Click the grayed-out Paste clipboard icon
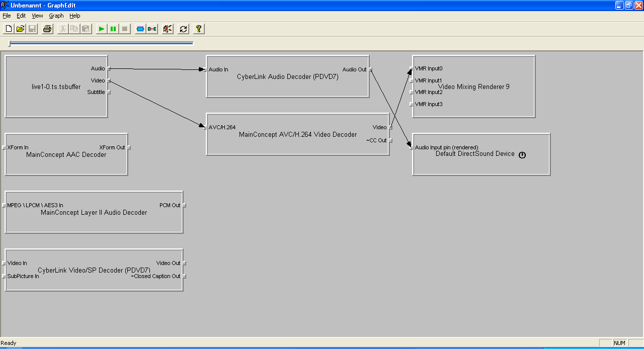 coord(86,29)
